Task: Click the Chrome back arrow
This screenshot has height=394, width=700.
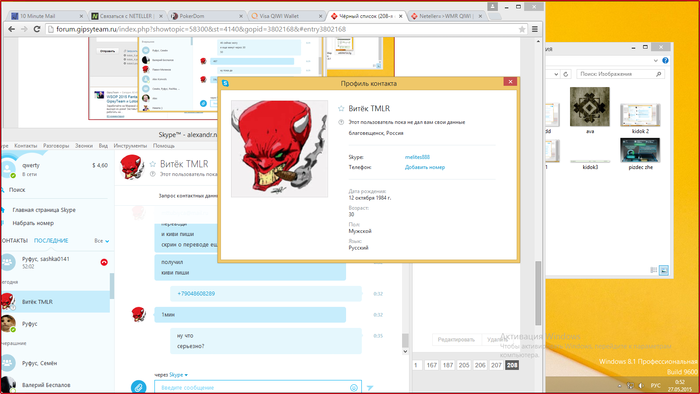Action: click(12, 29)
